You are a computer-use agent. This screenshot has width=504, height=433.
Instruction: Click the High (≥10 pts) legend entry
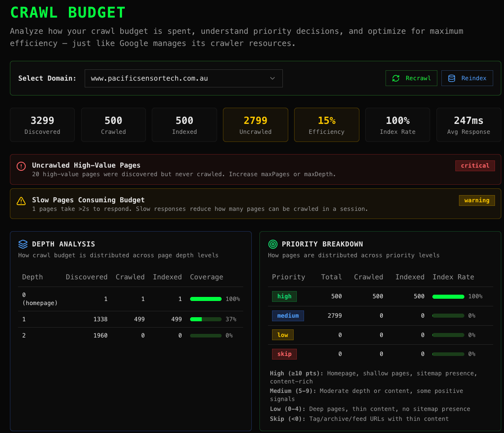pyautogui.click(x=373, y=378)
